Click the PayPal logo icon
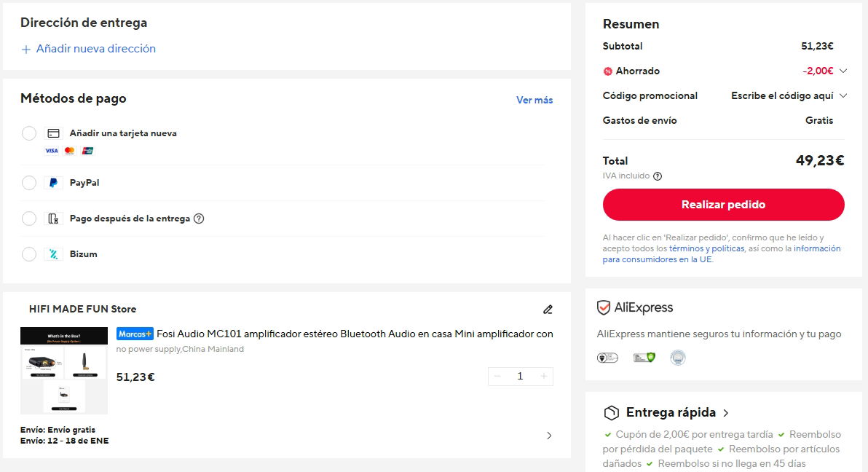868x472 pixels. pyautogui.click(x=53, y=183)
